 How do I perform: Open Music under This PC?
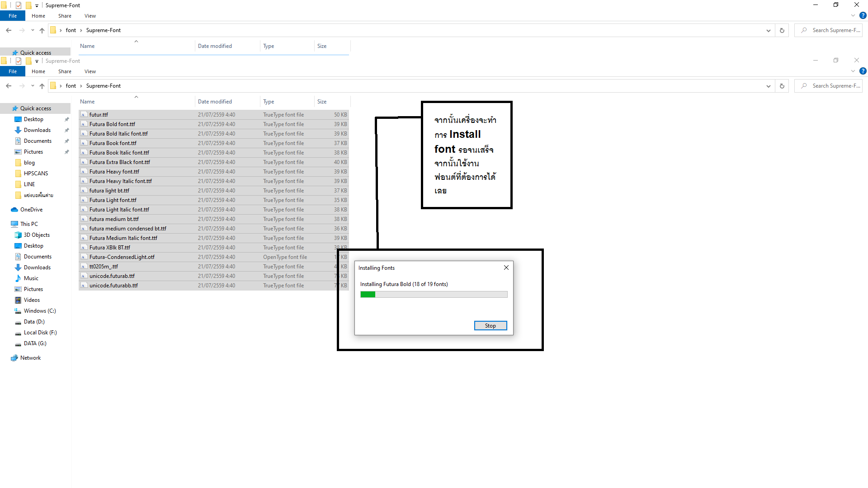coord(31,278)
